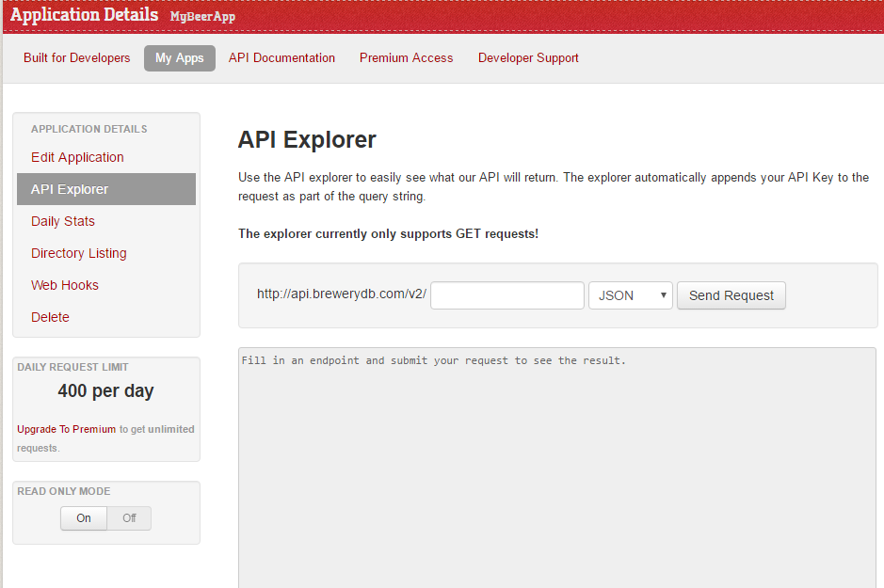This screenshot has height=588, width=884.
Task: Open Daily Stats
Action: click(62, 221)
